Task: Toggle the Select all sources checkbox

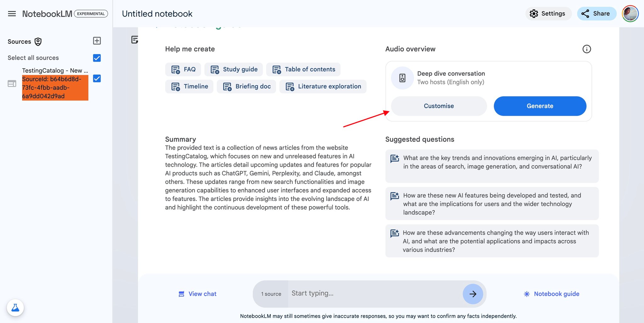Action: [x=97, y=58]
